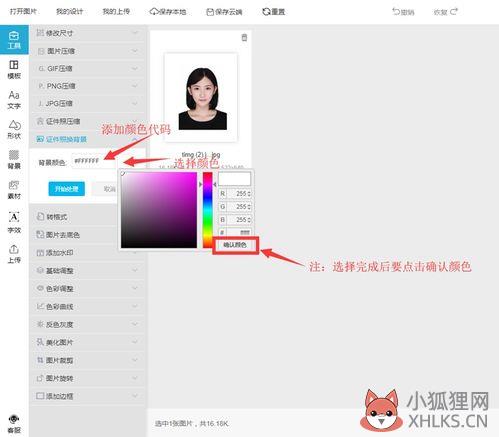Open 客服 customer service icon

pos(14,424)
